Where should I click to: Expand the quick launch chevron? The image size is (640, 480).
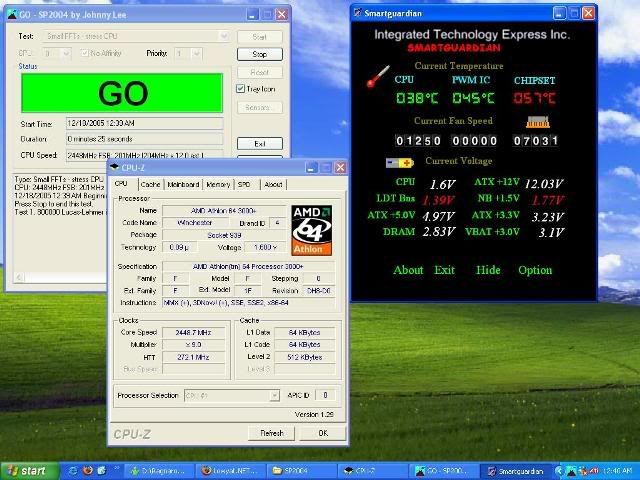[117, 469]
